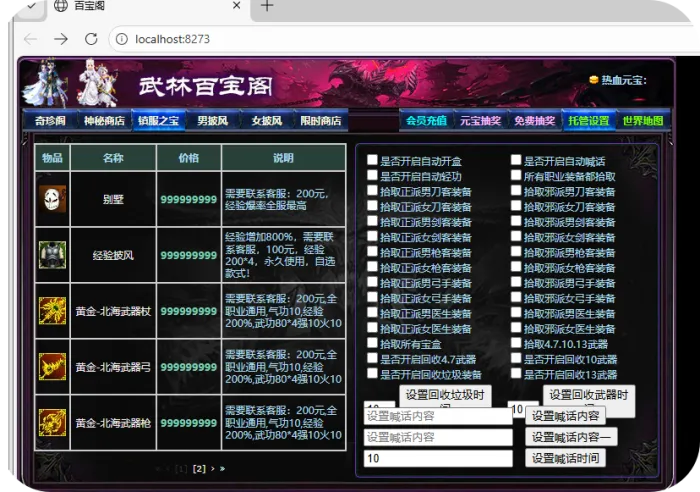Click the browser back arrow
The height and width of the screenshot is (492, 700).
coord(30,39)
